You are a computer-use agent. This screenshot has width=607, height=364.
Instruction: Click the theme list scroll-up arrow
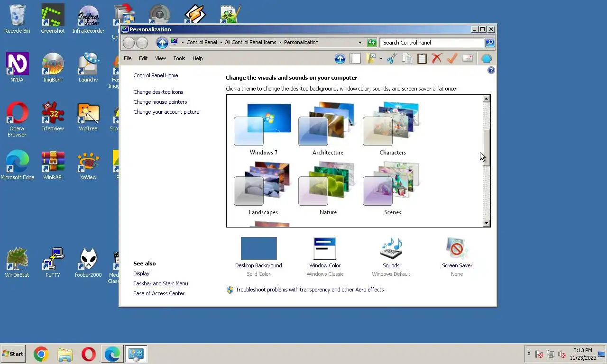coord(486,99)
